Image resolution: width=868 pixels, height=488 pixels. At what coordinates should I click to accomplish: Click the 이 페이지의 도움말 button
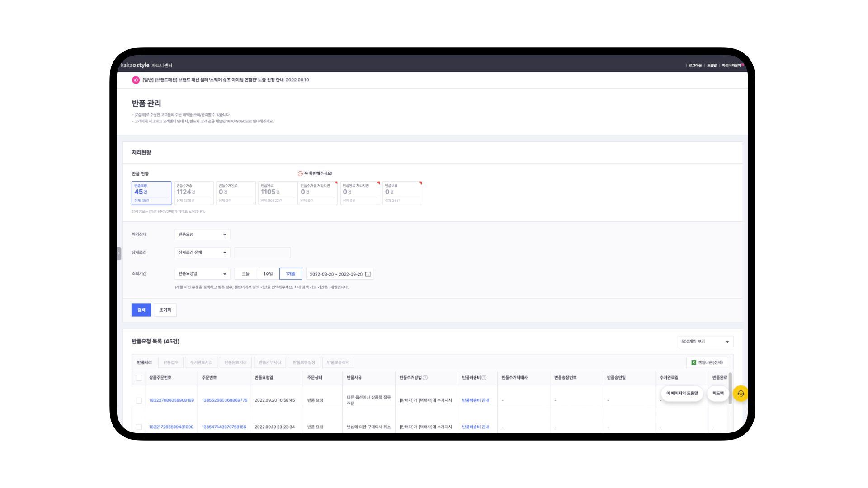click(682, 394)
